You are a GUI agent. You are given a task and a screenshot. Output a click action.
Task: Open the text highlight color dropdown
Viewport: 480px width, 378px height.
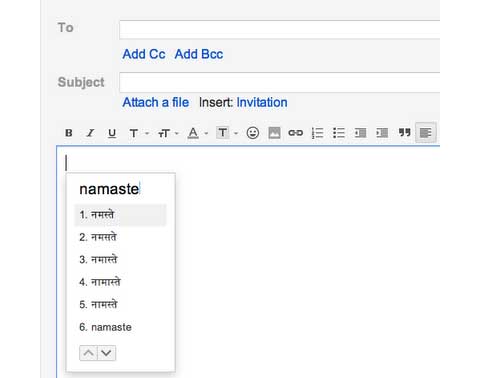pyautogui.click(x=227, y=133)
